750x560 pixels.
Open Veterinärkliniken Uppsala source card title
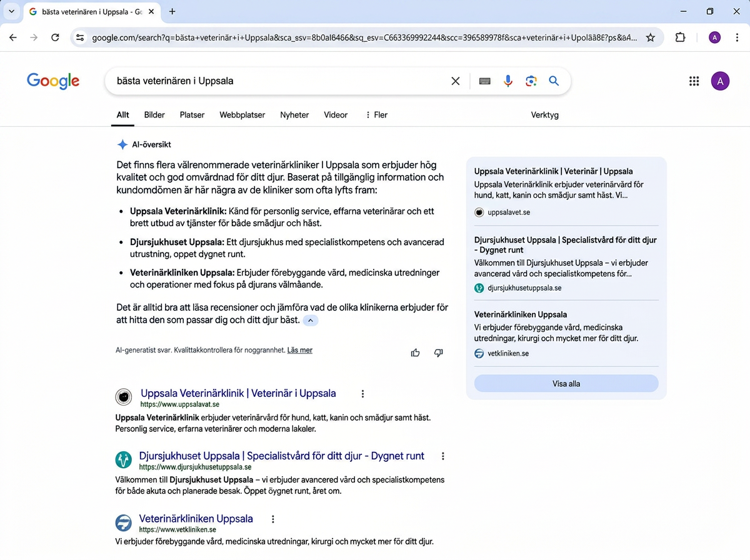click(521, 314)
